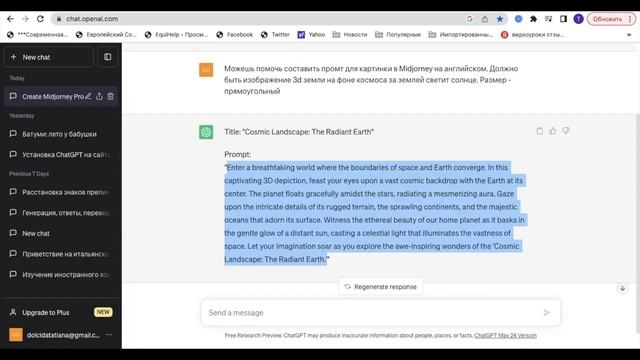Click the Title: Cosmic Landscape text
The image size is (640, 360).
click(299, 132)
